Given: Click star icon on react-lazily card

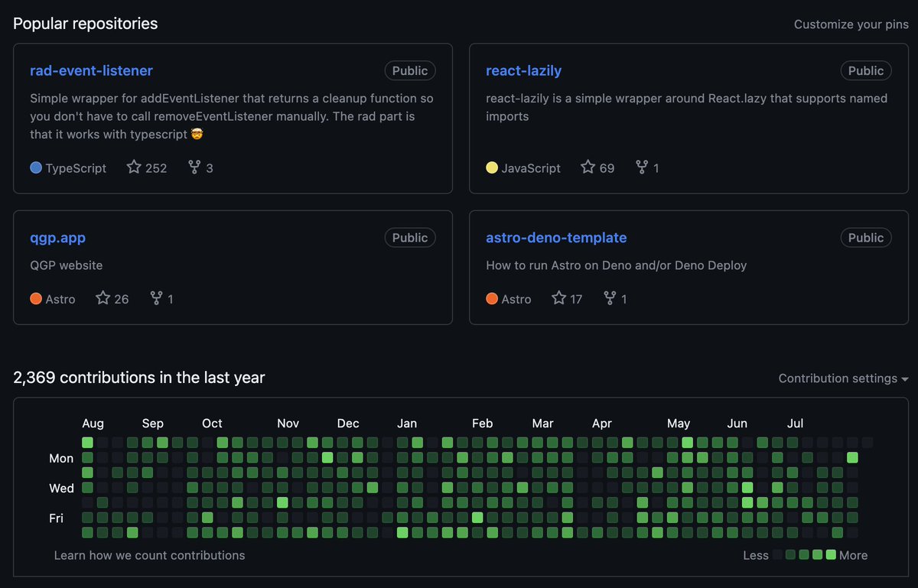Looking at the screenshot, I should [x=588, y=167].
